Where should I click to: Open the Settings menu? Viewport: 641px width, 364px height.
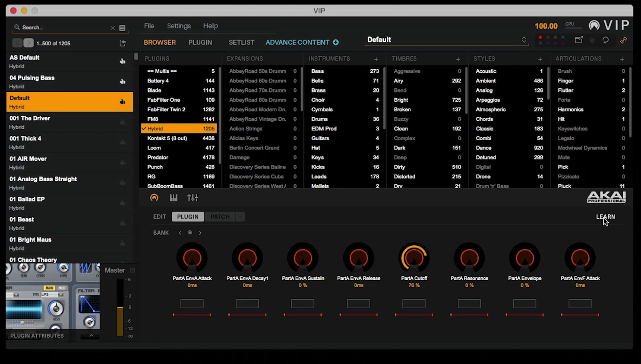[x=179, y=26]
